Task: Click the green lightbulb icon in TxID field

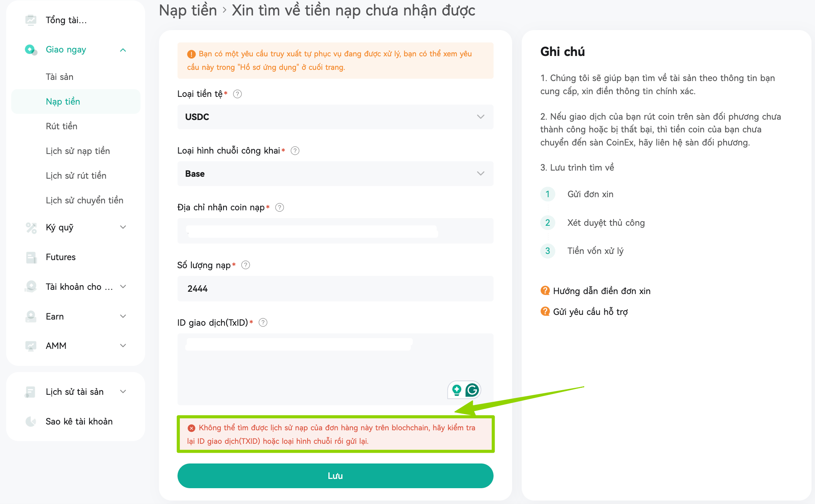Action: [457, 390]
